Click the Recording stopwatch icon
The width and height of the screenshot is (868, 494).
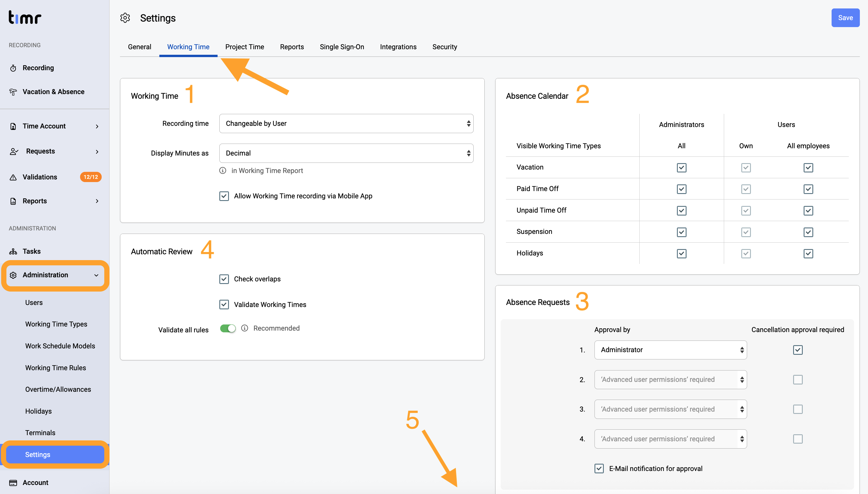coord(13,68)
